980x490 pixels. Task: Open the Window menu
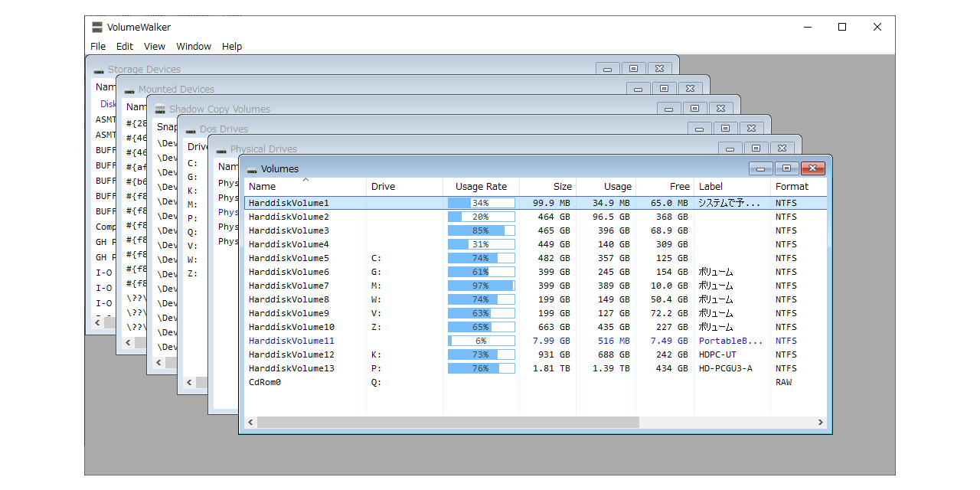point(194,47)
